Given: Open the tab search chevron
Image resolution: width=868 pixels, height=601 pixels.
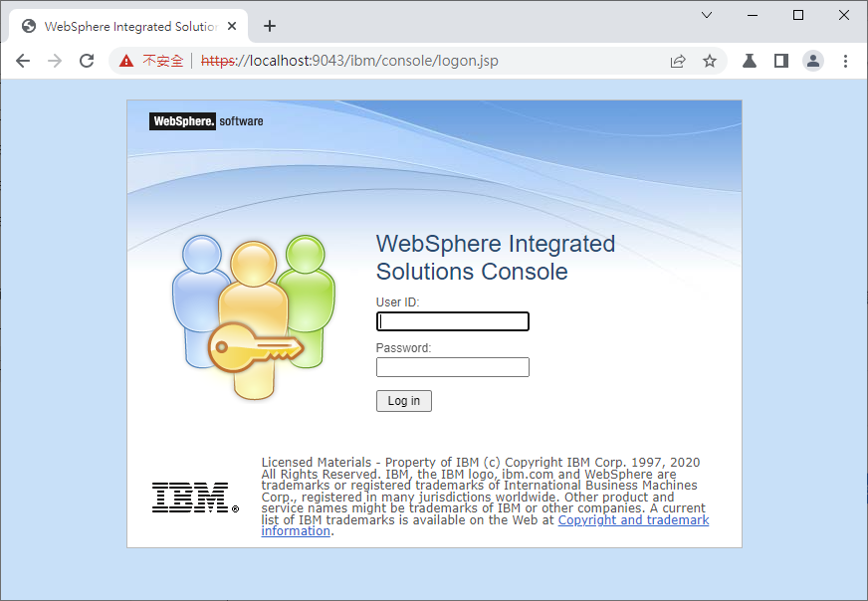Looking at the screenshot, I should coord(707,15).
